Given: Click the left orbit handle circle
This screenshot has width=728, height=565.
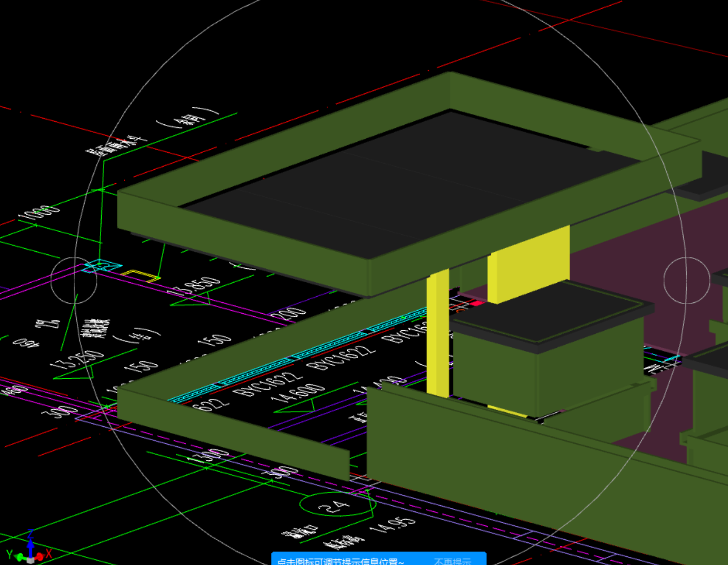Looking at the screenshot, I should (74, 280).
